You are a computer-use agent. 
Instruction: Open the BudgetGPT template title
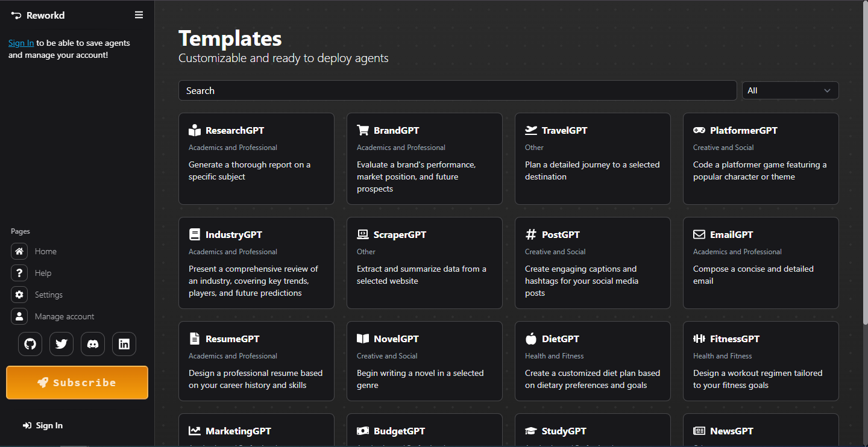coord(399,431)
